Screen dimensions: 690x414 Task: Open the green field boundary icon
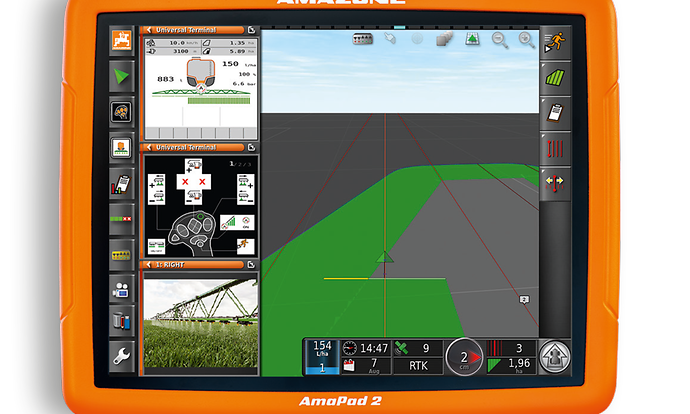[x=555, y=76]
